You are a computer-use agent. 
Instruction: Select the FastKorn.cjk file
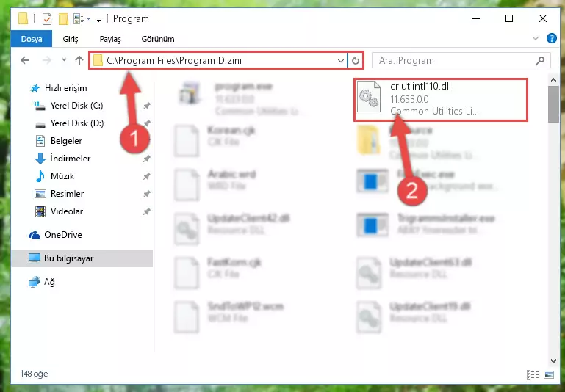pyautogui.click(x=218, y=273)
